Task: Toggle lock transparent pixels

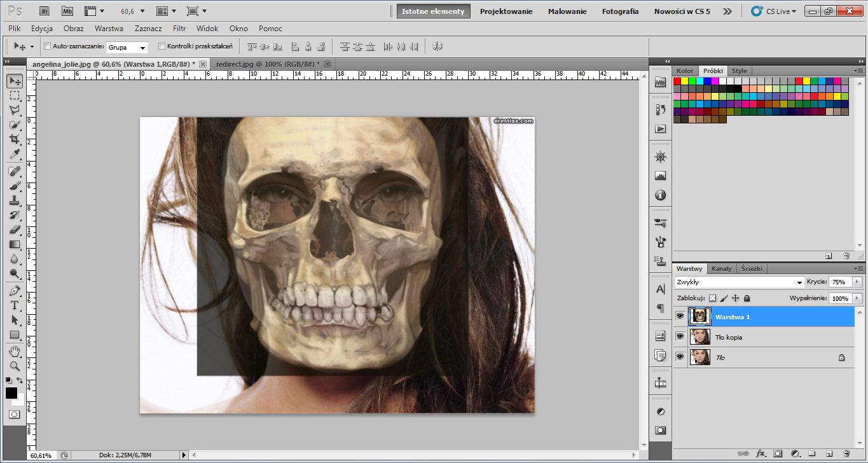Action: pos(712,298)
